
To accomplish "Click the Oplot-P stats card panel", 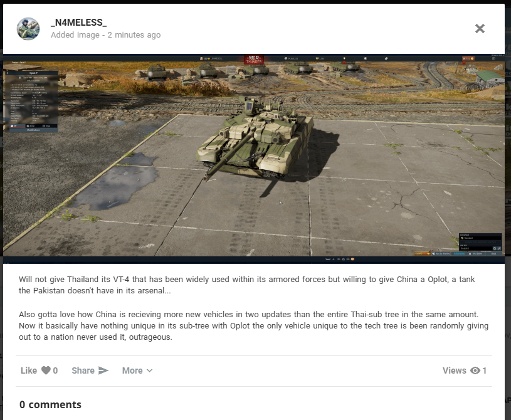I will click(32, 102).
